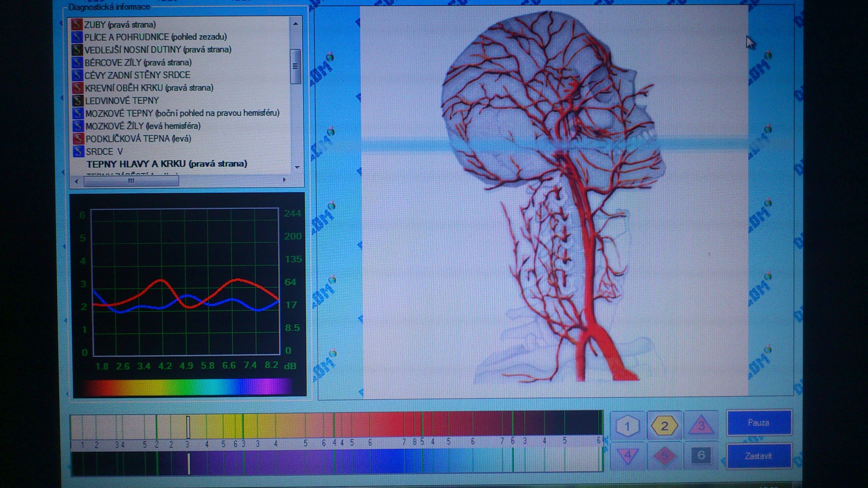Click the vertical scrollbar thumb of list
This screenshot has width=868, height=488.
[x=295, y=66]
